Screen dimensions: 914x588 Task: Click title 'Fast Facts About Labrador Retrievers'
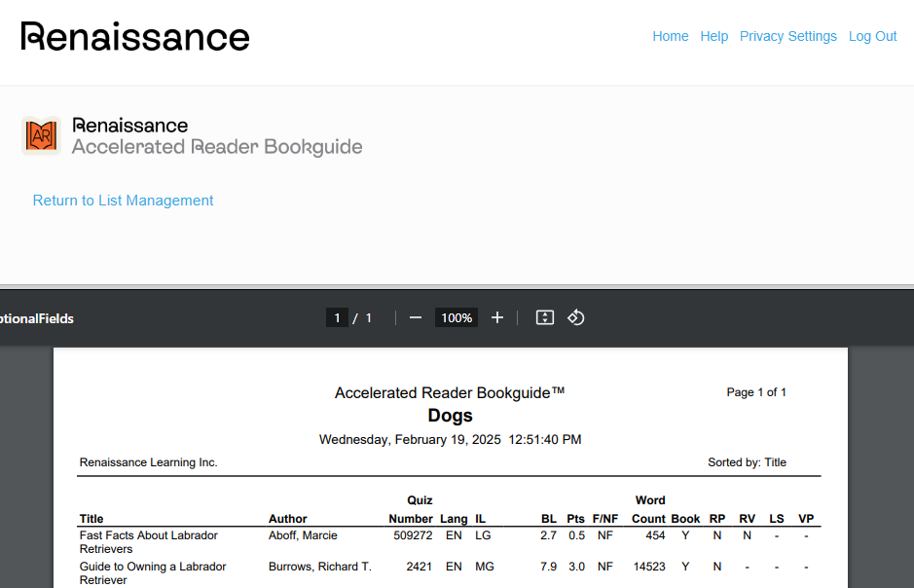click(x=149, y=542)
